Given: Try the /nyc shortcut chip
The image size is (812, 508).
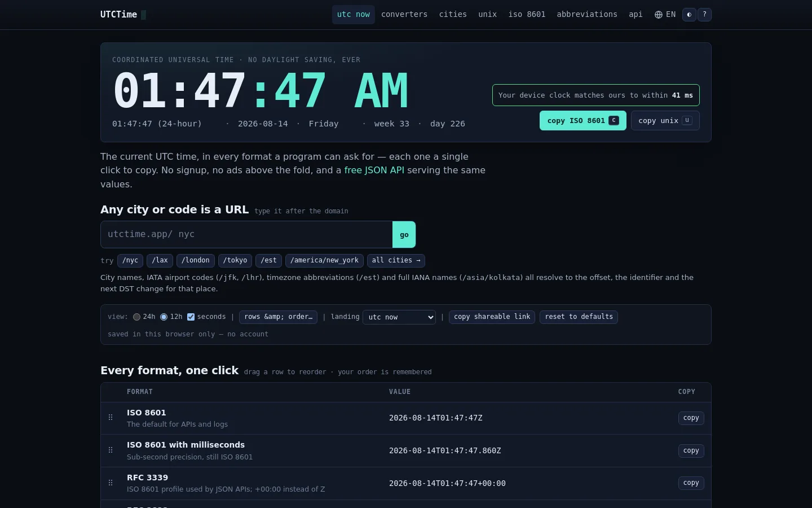Looking at the screenshot, I should point(130,260).
